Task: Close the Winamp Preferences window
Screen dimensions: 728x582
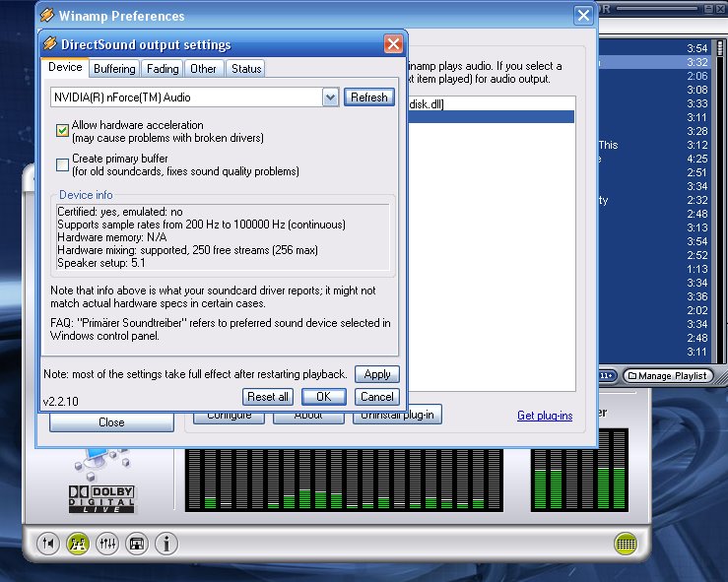Action: click(583, 16)
